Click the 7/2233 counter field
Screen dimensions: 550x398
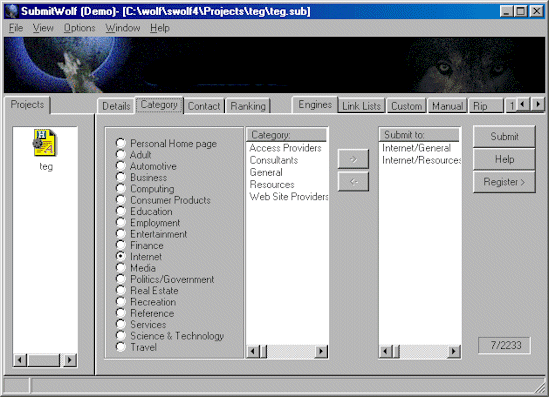[x=504, y=345]
